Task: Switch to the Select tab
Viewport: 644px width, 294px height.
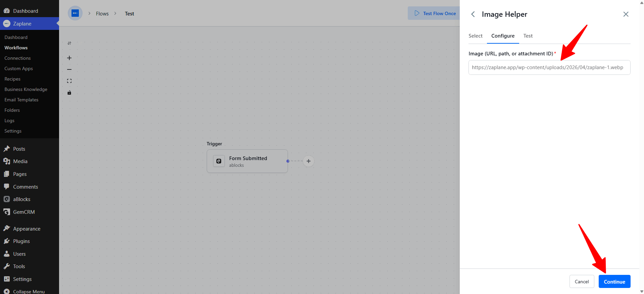Action: (476, 36)
